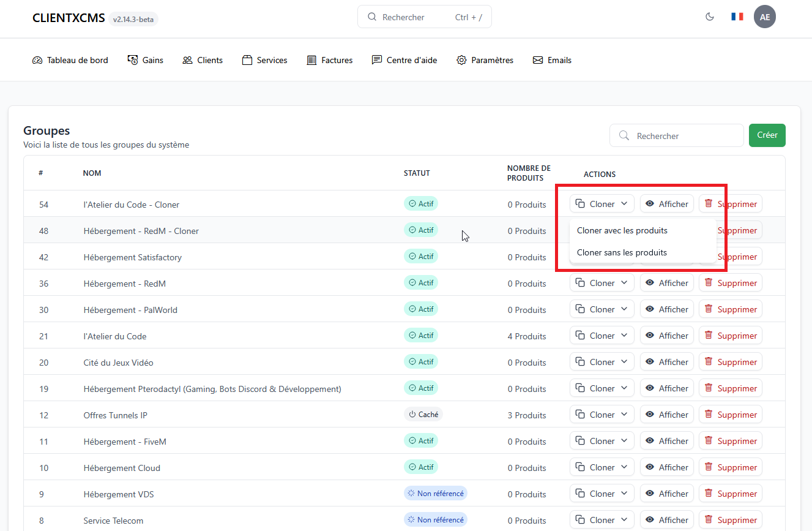Viewport: 812px width, 531px height.
Task: Click the Clients people icon
Action: 187,60
